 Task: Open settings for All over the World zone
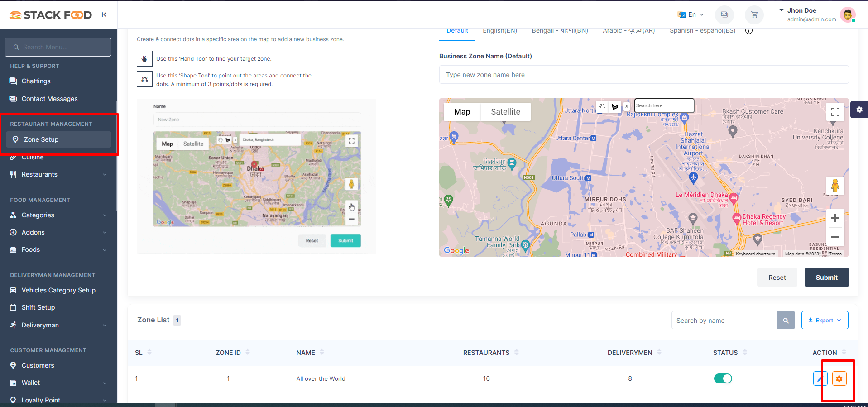point(839,378)
